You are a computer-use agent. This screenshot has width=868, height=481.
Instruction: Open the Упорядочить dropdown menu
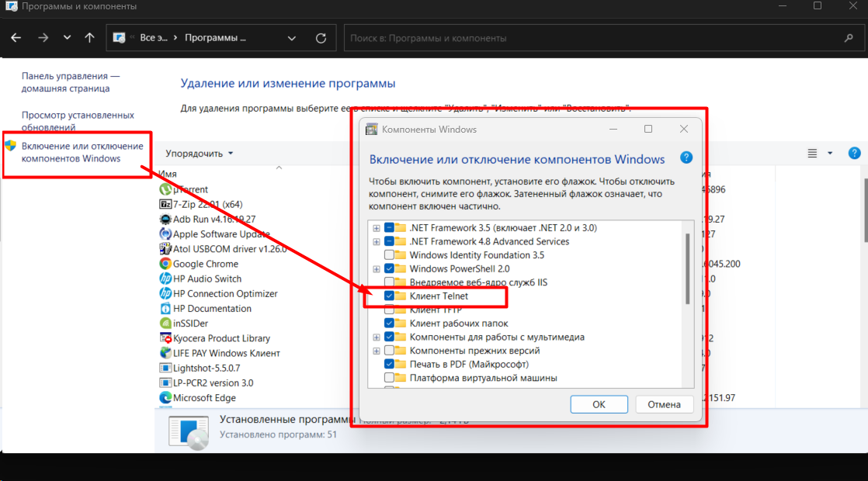click(x=200, y=153)
